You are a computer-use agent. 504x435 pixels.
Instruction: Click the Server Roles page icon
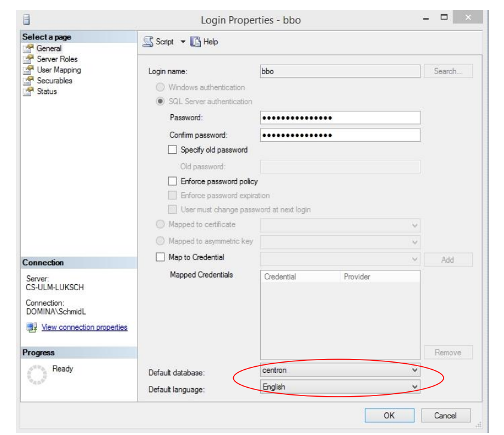point(28,59)
